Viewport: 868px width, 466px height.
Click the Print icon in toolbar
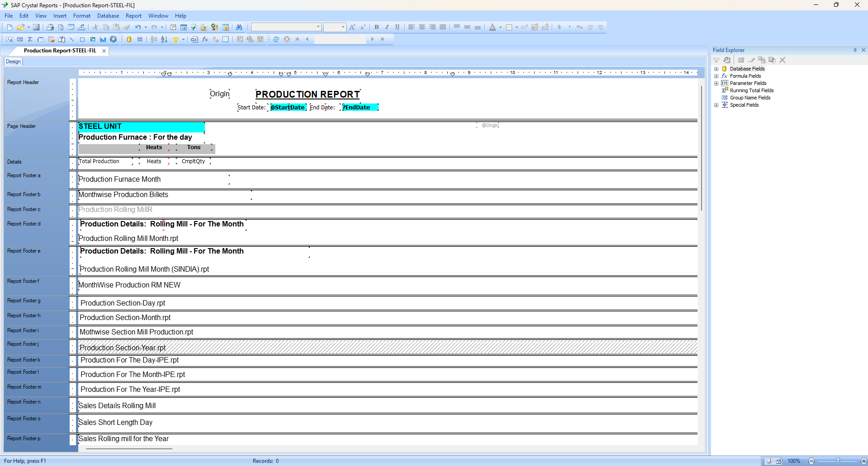point(50,27)
